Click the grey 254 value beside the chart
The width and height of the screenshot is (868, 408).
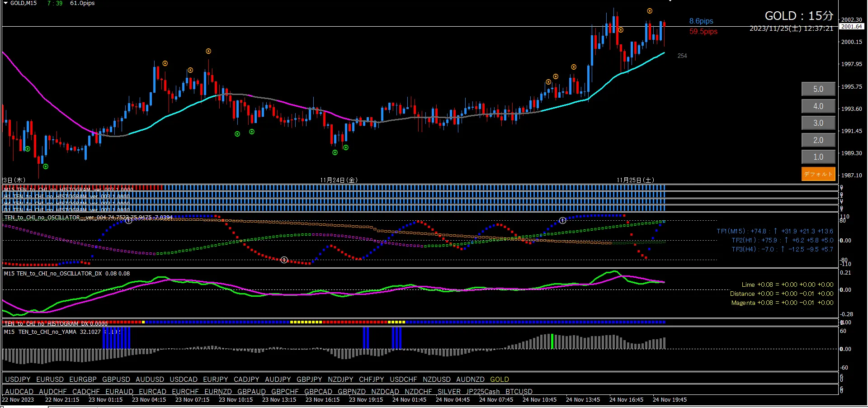coord(682,56)
